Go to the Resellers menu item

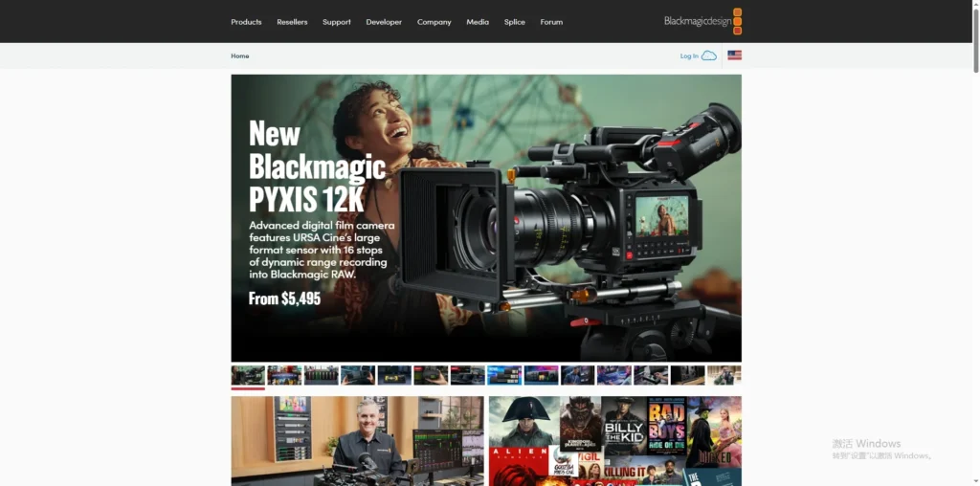[x=292, y=22]
